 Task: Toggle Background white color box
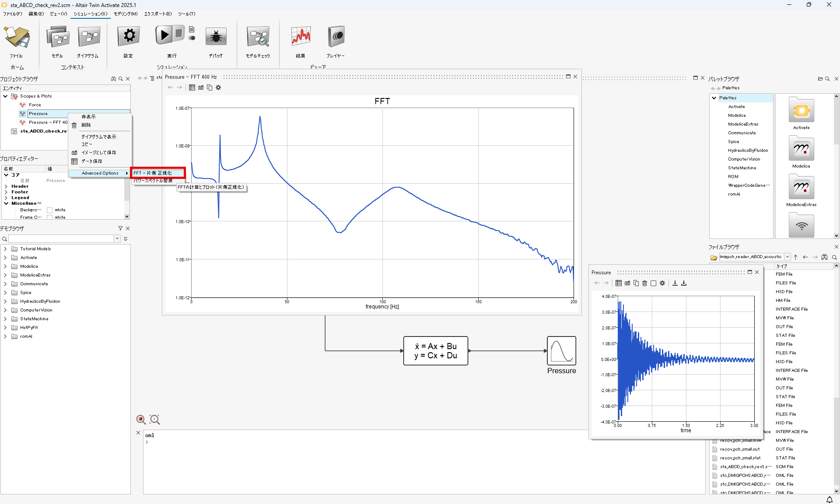(x=50, y=210)
